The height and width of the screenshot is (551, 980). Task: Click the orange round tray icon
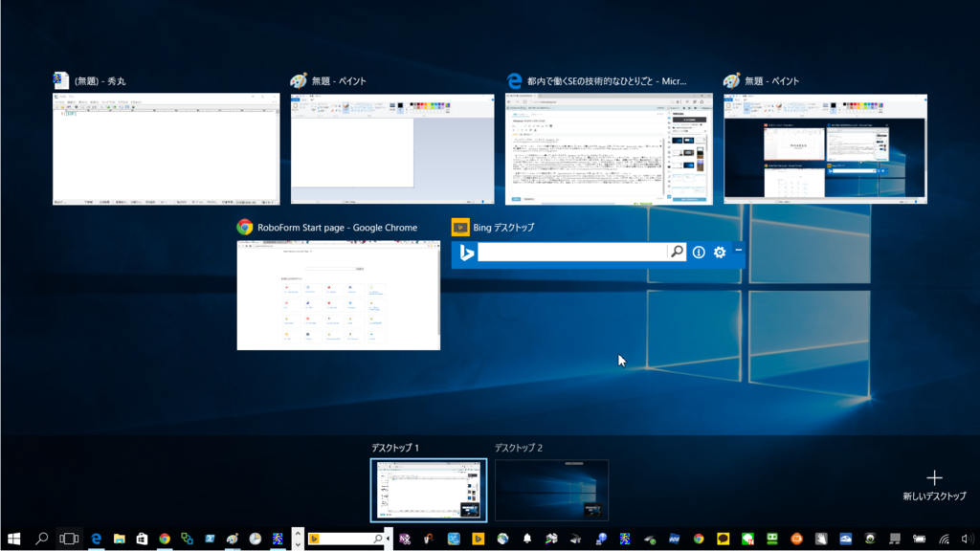(796, 539)
